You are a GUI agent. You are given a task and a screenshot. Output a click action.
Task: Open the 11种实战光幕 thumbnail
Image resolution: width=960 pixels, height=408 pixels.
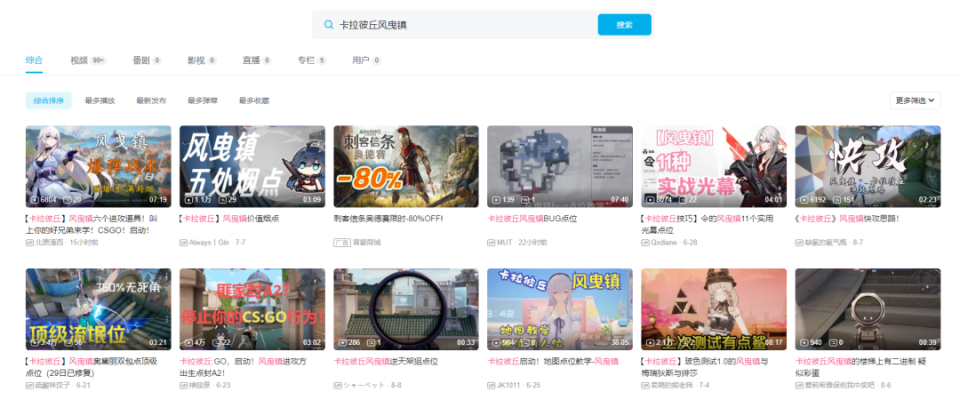coord(714,167)
